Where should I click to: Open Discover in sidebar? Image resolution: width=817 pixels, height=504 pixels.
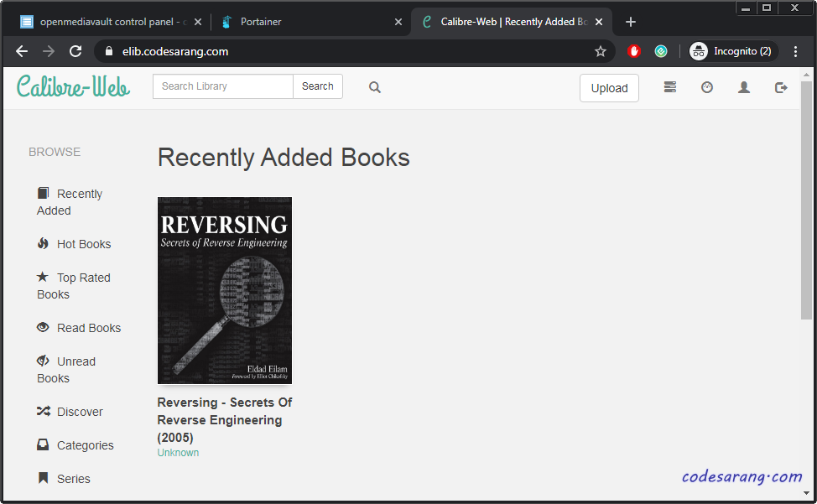click(x=70, y=411)
